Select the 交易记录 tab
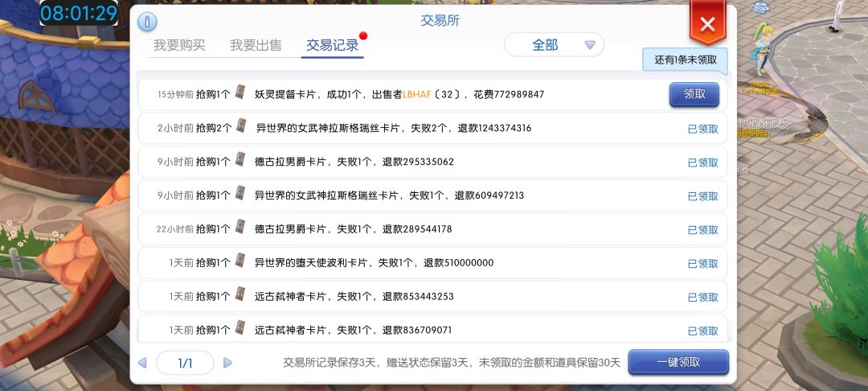This screenshot has height=391, width=868. [333, 45]
